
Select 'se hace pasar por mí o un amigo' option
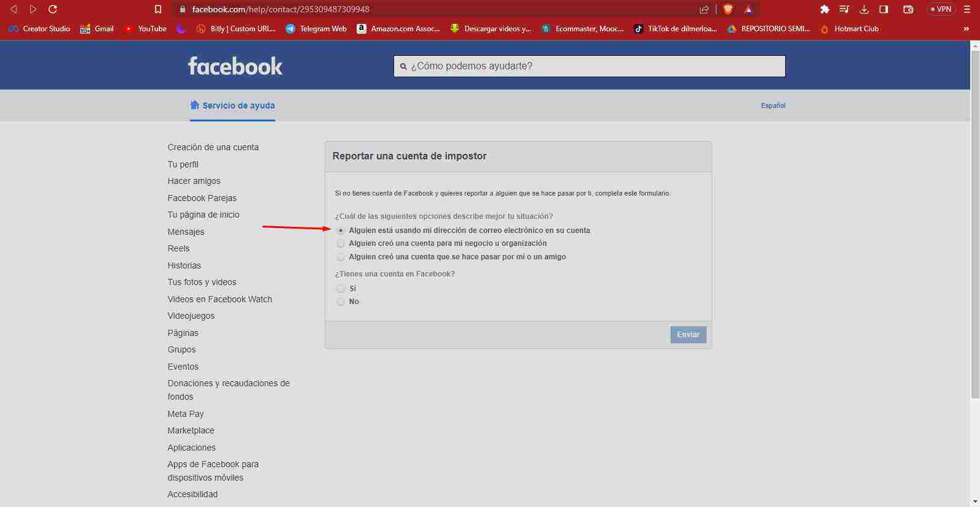[341, 257]
